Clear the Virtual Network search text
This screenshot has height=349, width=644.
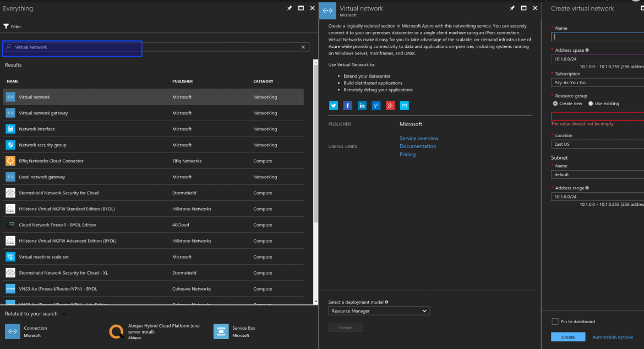pyautogui.click(x=303, y=47)
